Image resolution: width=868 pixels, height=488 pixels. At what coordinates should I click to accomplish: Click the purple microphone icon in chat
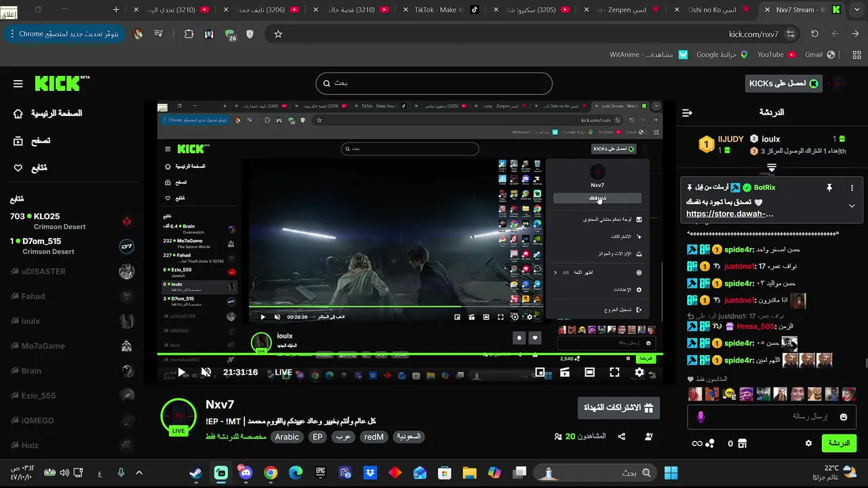tap(701, 417)
